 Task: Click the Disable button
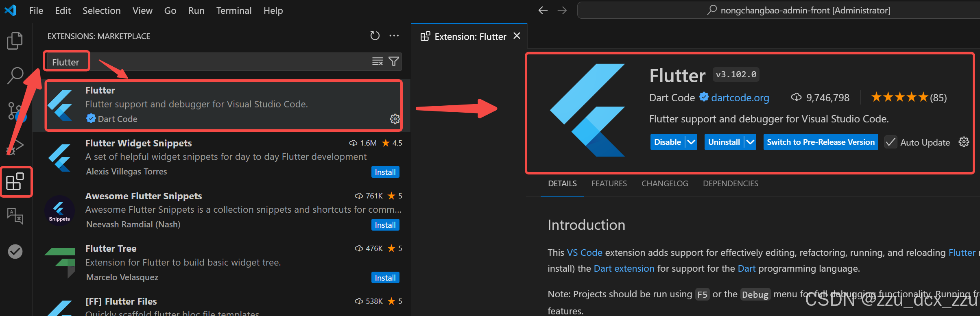[668, 142]
